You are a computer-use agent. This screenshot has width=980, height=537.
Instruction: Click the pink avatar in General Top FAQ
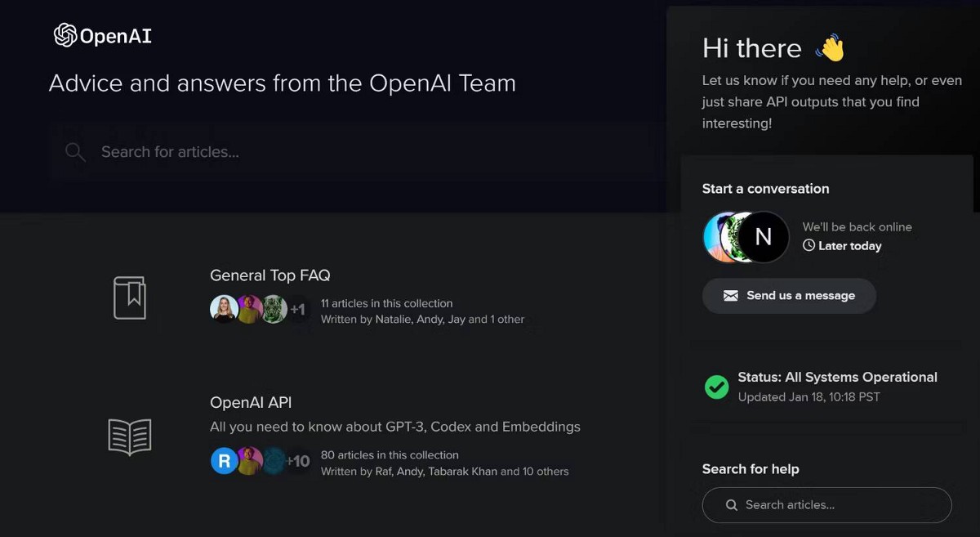pos(249,309)
